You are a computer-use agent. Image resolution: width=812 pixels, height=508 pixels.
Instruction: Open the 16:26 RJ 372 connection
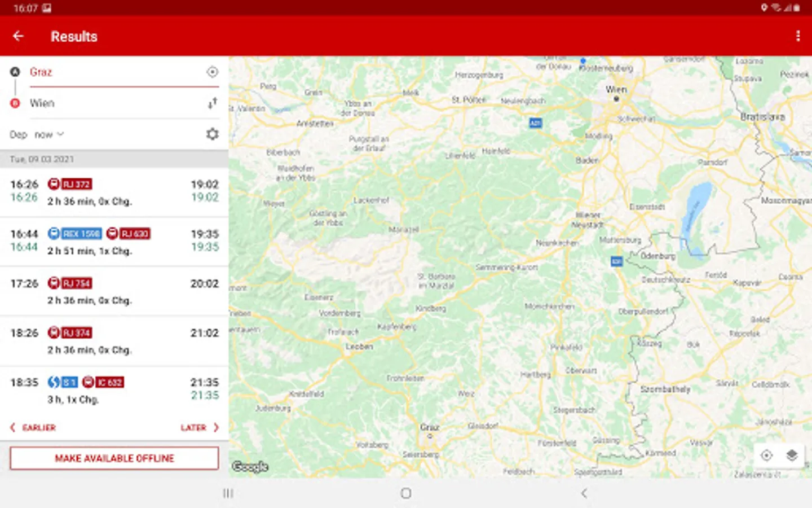[x=114, y=192]
